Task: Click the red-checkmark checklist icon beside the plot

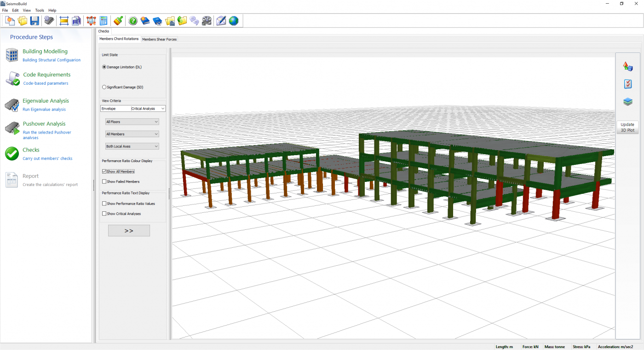Action: [x=627, y=84]
